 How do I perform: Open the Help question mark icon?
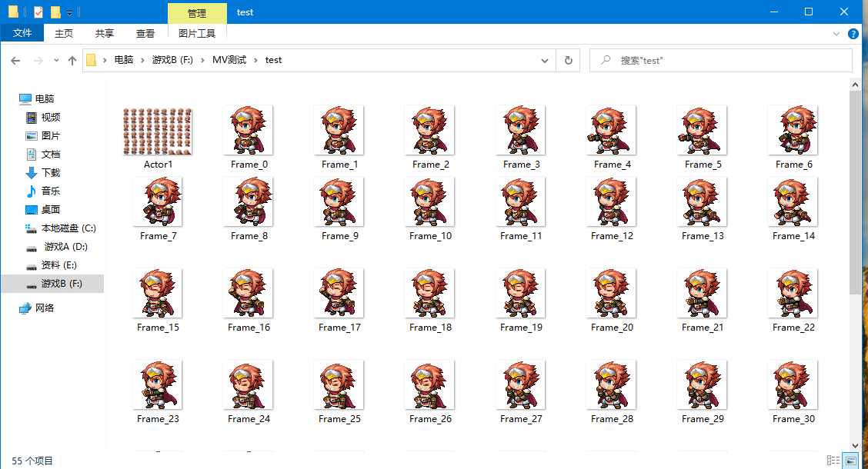[853, 34]
